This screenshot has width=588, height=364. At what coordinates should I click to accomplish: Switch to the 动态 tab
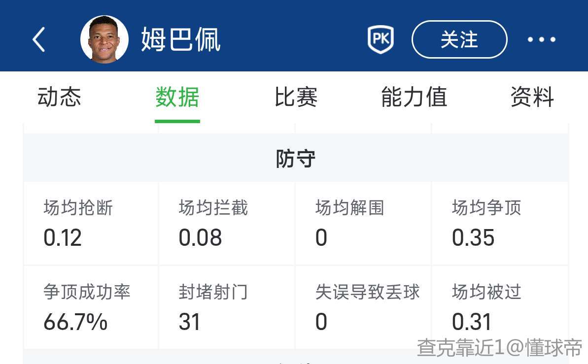pyautogui.click(x=59, y=97)
